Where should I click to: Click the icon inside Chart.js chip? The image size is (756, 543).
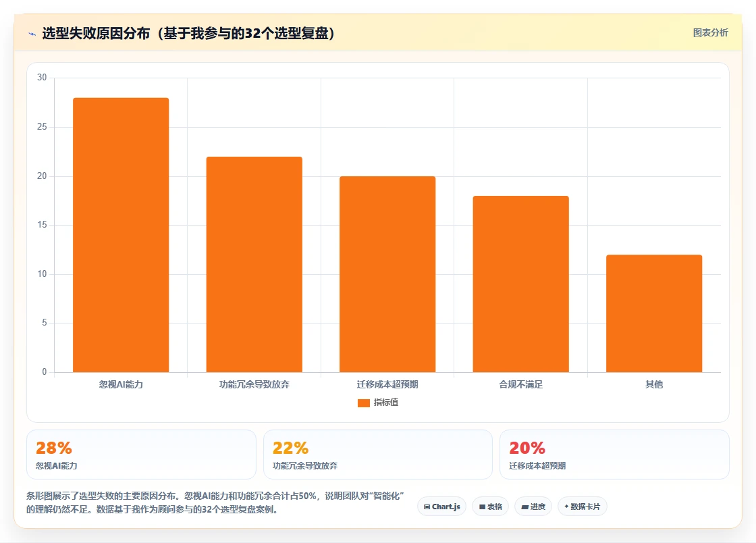427,507
